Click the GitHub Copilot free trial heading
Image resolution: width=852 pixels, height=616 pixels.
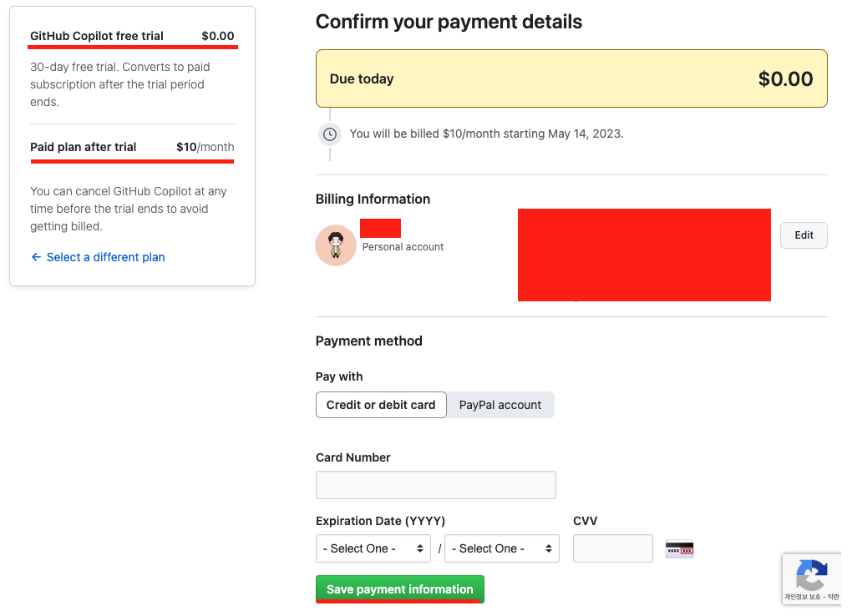point(97,36)
